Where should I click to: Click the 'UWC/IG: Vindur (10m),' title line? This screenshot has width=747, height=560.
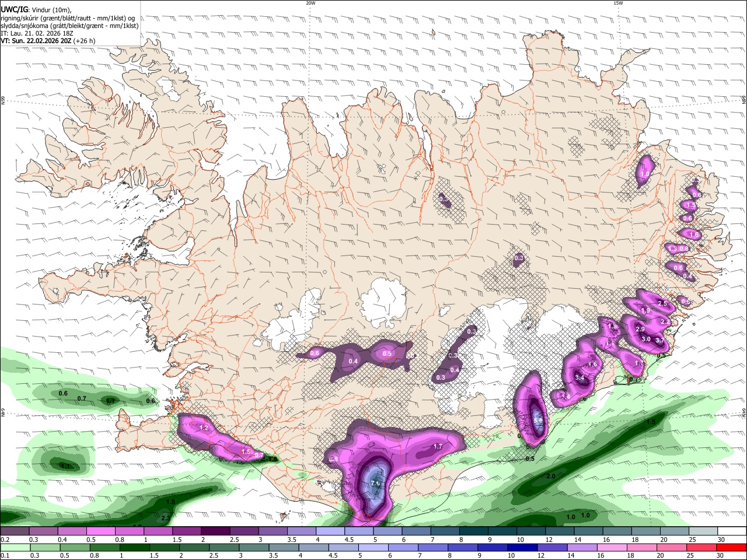(36, 10)
